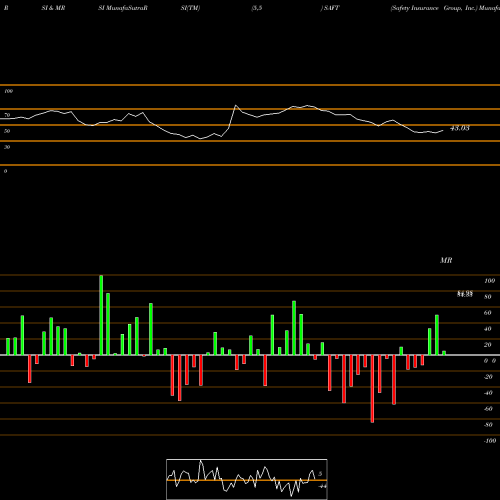The image size is (500, 500).
Task: Click the end point of the RSI line
Action: click(x=443, y=130)
